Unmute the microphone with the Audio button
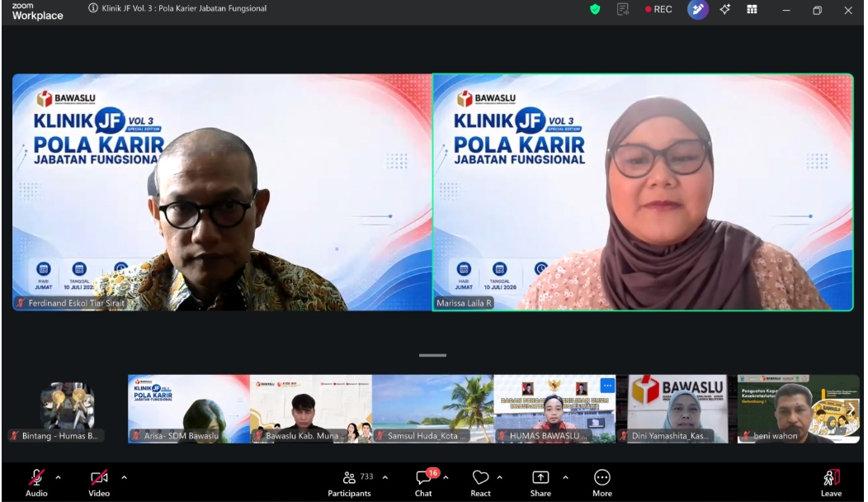Screen dimensions: 868x502 coord(36,483)
